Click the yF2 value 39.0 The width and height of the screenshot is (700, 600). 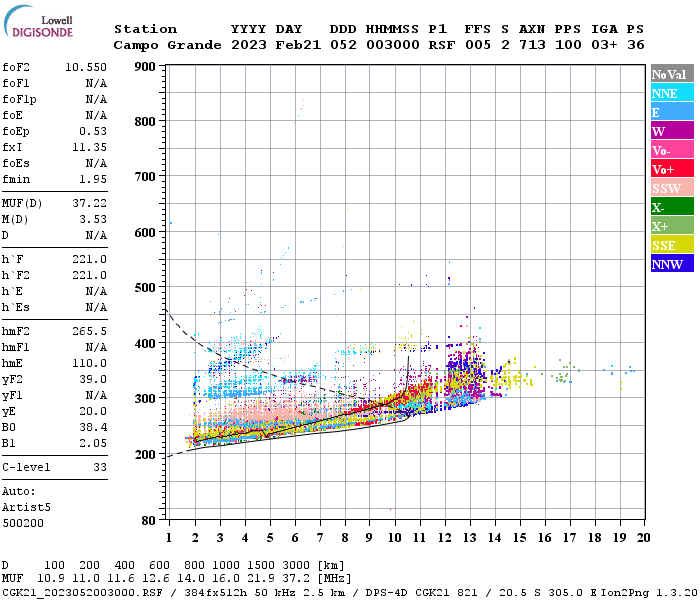tap(93, 379)
